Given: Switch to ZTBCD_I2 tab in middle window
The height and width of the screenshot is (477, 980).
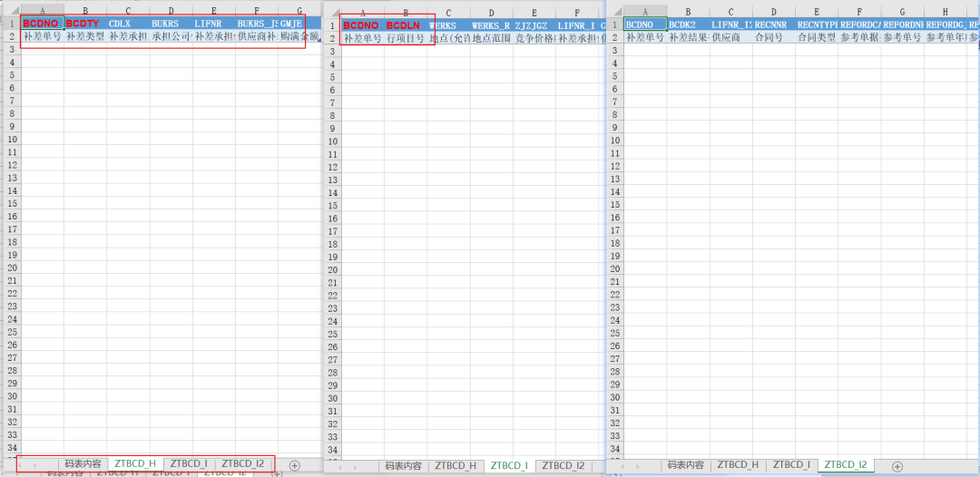Looking at the screenshot, I should point(563,466).
